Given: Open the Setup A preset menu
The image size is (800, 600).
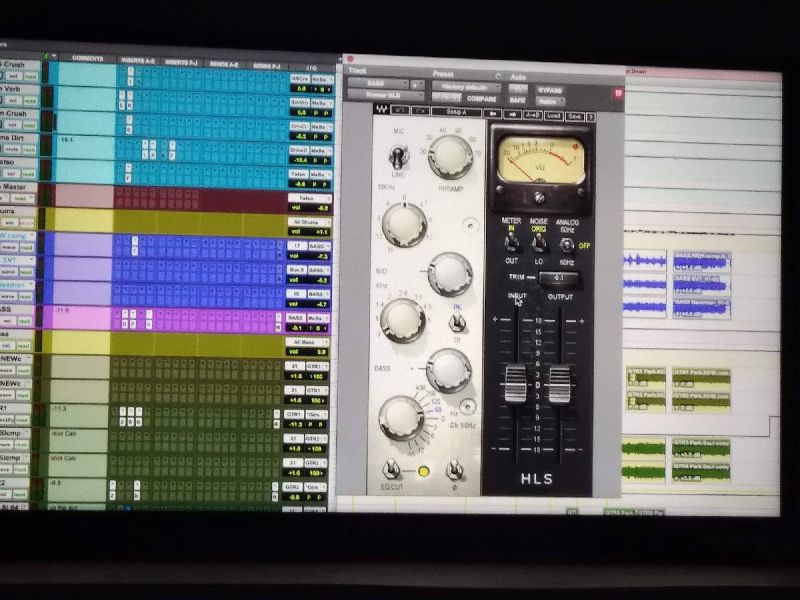Looking at the screenshot, I should 456,112.
